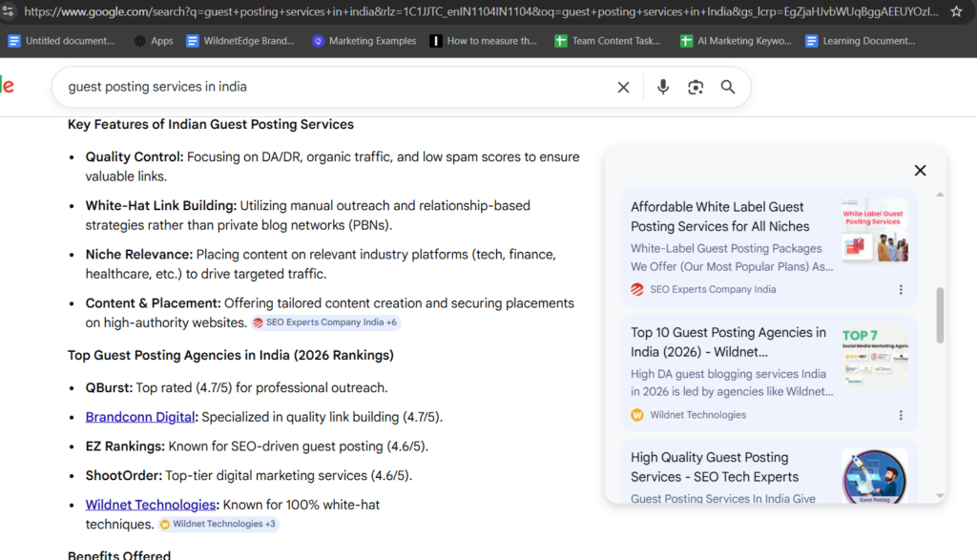Open the Learning Document bookmark
Image resolution: width=977 pixels, height=560 pixels.
point(861,41)
